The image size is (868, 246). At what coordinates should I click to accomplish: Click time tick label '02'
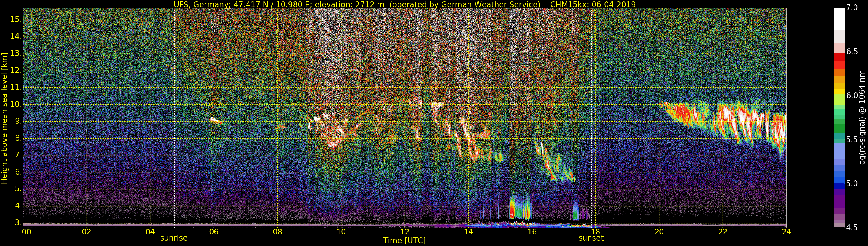point(87,232)
